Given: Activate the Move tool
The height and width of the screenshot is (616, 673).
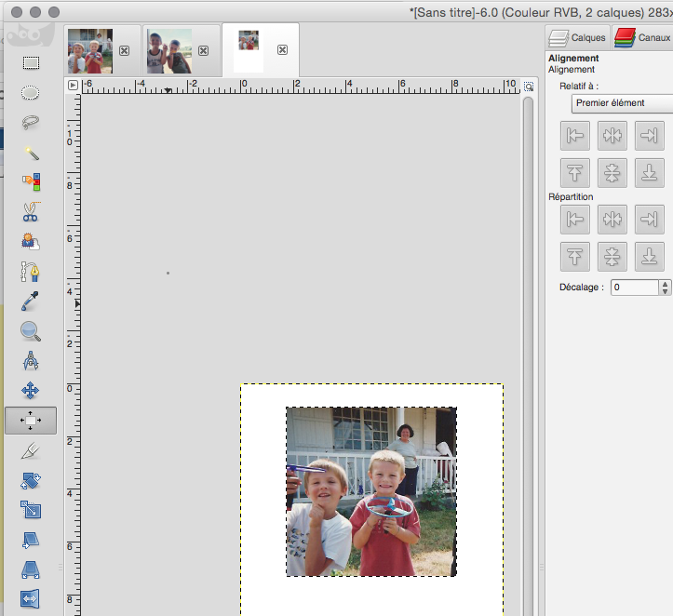Looking at the screenshot, I should [x=31, y=391].
